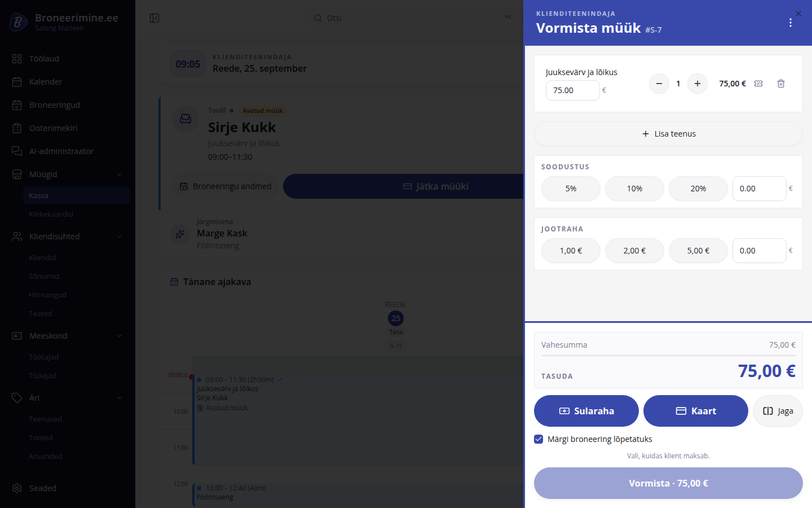Screen dimensions: 812x508
Task: Decrease service quantity with minus button
Action: [659, 84]
